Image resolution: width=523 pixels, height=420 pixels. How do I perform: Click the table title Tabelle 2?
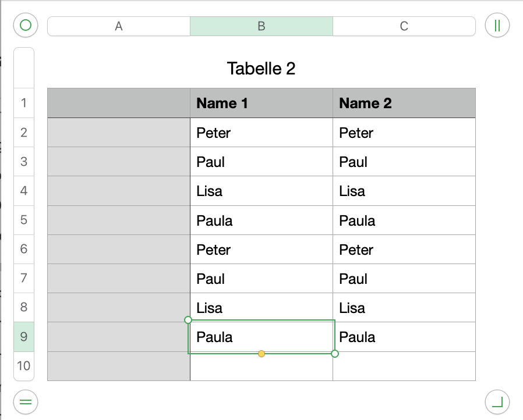(x=261, y=69)
